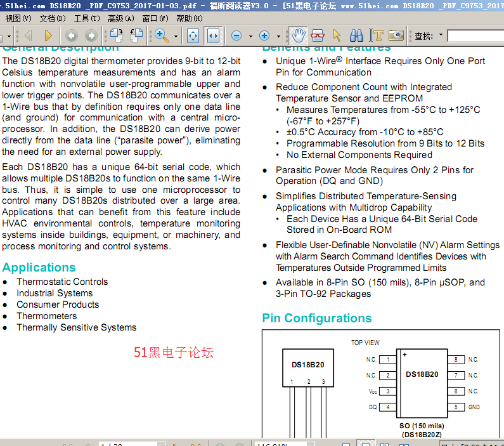The image size is (504, 446).
Task: Click the Thermometers list item
Action: 47,316
